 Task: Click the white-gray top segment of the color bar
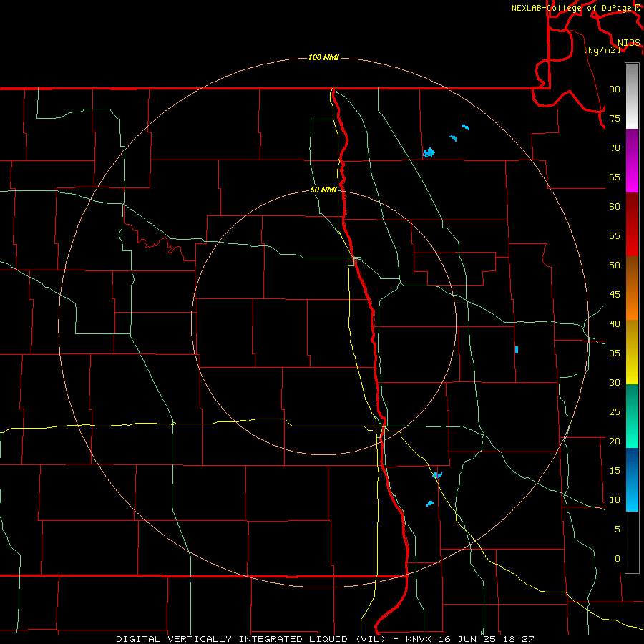[x=632, y=96]
